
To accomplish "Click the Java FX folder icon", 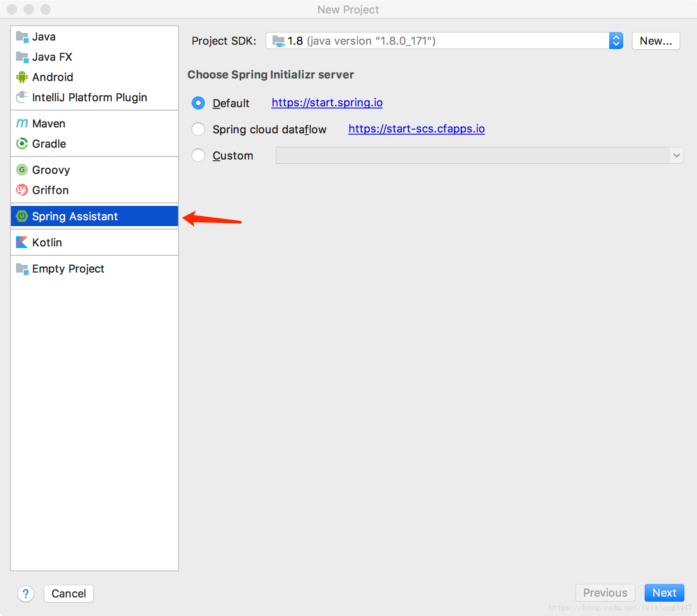I will 22,57.
